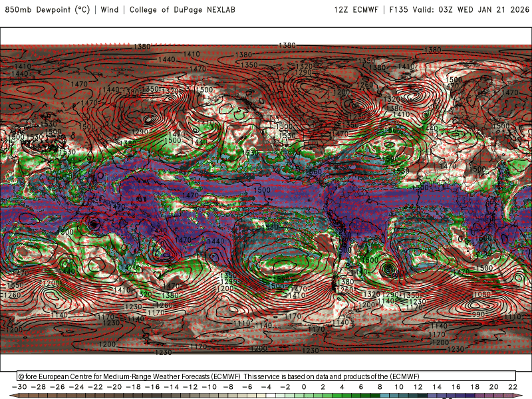Click the 'Wind' label in header
The width and height of the screenshot is (532, 399).
[110, 9]
